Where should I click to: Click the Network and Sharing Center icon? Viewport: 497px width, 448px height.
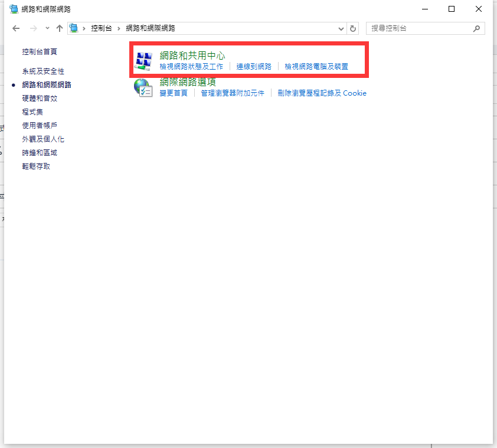click(143, 61)
